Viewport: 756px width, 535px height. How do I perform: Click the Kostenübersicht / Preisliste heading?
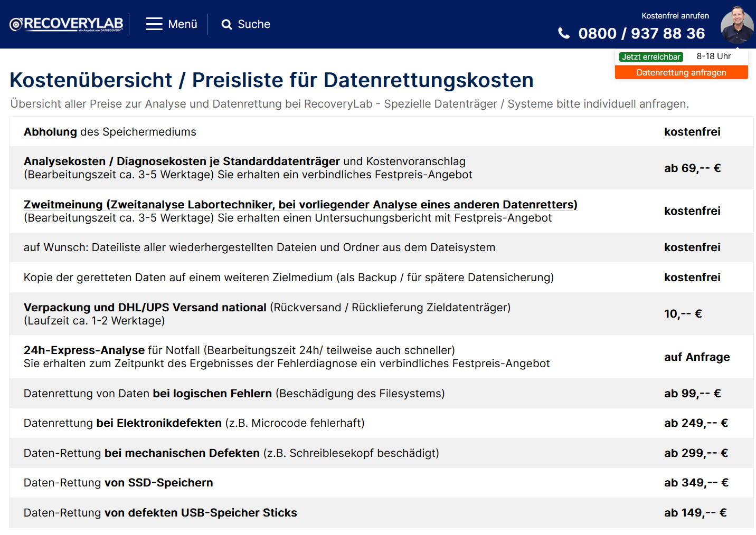point(271,80)
